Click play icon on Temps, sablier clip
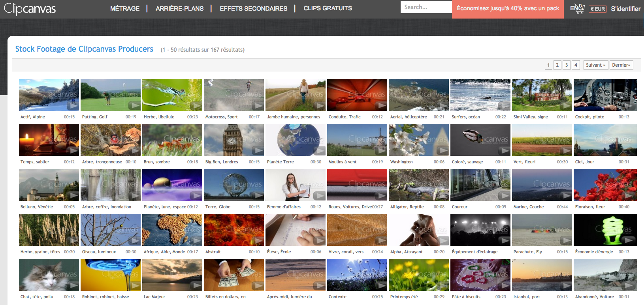The image size is (644, 305). (73, 151)
